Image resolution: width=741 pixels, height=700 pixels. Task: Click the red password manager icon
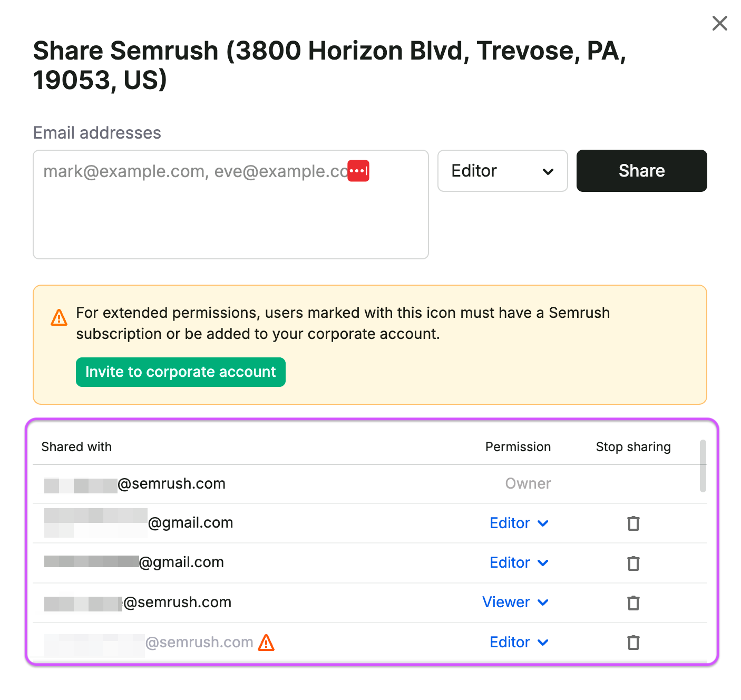[358, 171]
